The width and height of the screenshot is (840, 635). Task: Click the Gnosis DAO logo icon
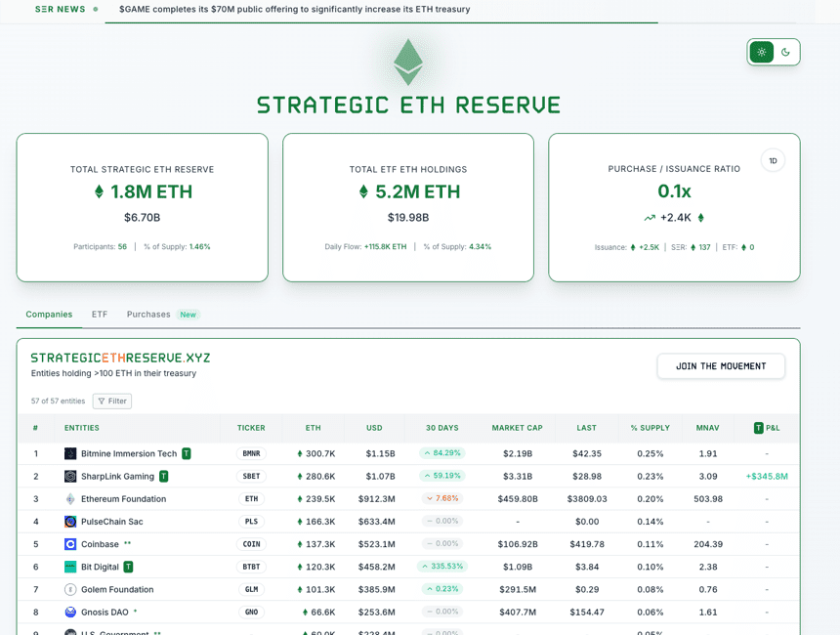tap(70, 613)
